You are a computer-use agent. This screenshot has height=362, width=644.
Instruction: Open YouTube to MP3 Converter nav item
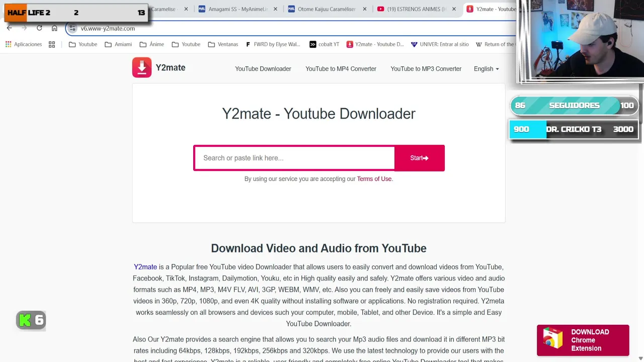point(426,69)
